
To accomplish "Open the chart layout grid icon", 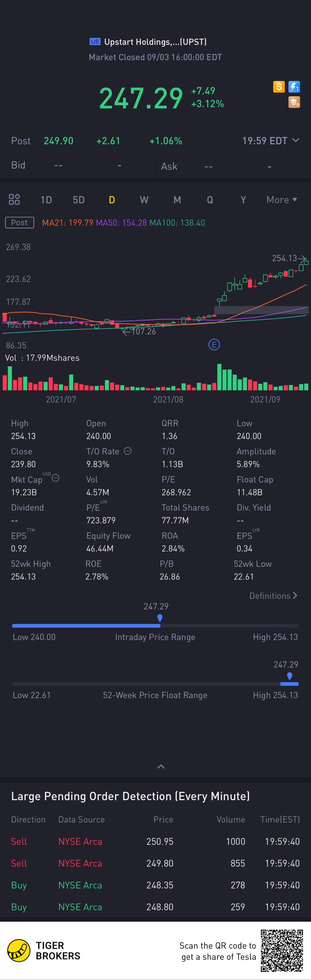I will [x=14, y=199].
